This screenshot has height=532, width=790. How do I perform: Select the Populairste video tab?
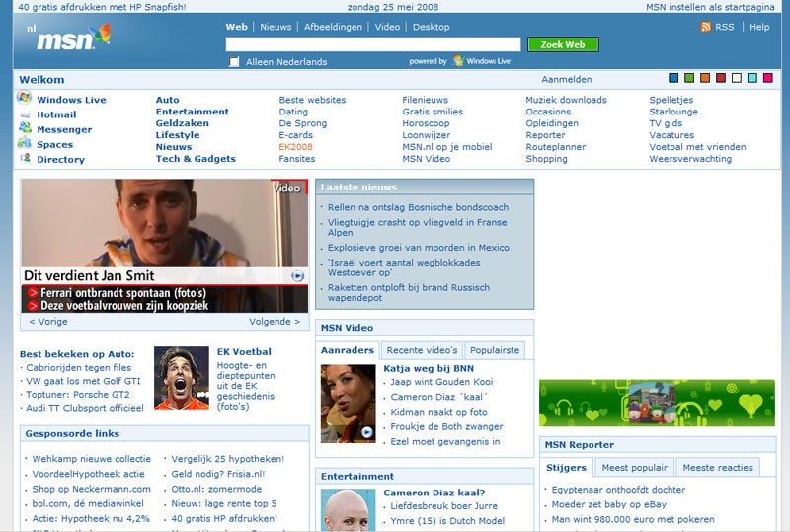[495, 350]
